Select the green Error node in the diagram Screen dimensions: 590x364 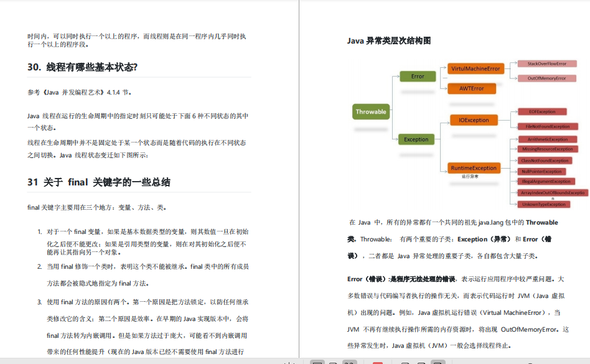coord(418,77)
